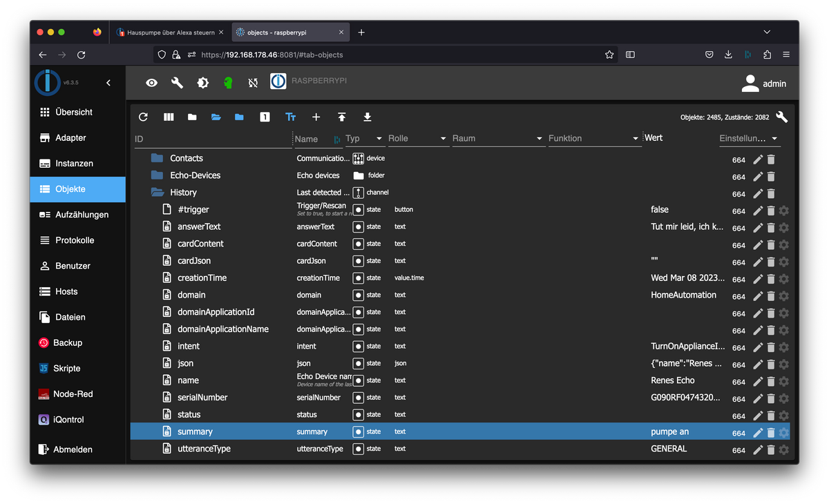Refresh the objects tree list

coord(143,117)
